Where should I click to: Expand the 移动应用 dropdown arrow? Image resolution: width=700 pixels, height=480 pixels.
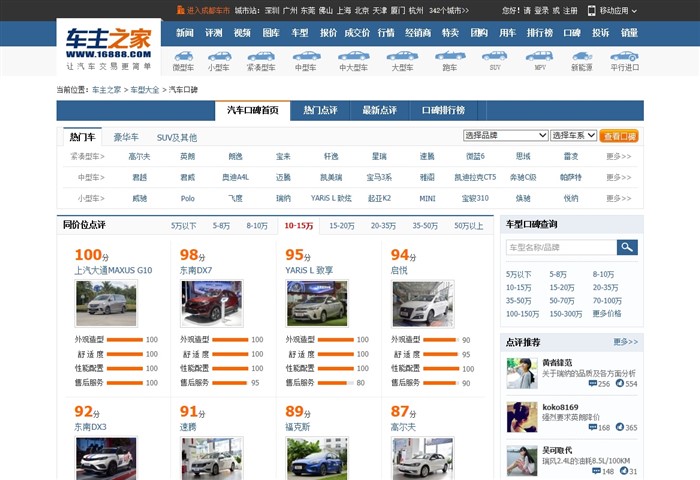click(x=634, y=11)
